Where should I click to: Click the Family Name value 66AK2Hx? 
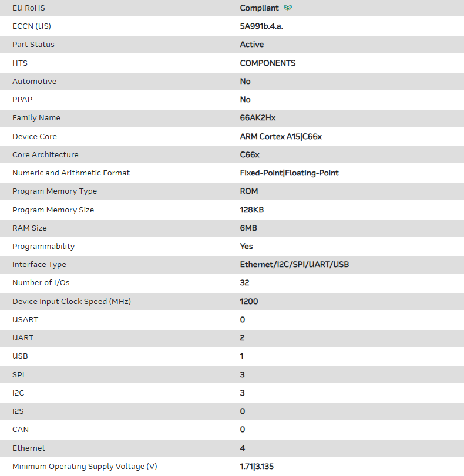point(258,118)
